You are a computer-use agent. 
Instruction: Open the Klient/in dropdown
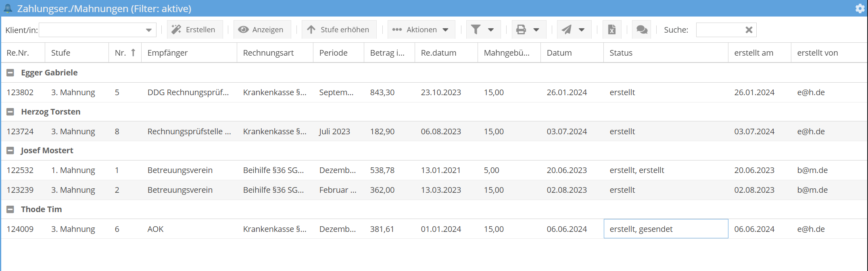tap(148, 30)
